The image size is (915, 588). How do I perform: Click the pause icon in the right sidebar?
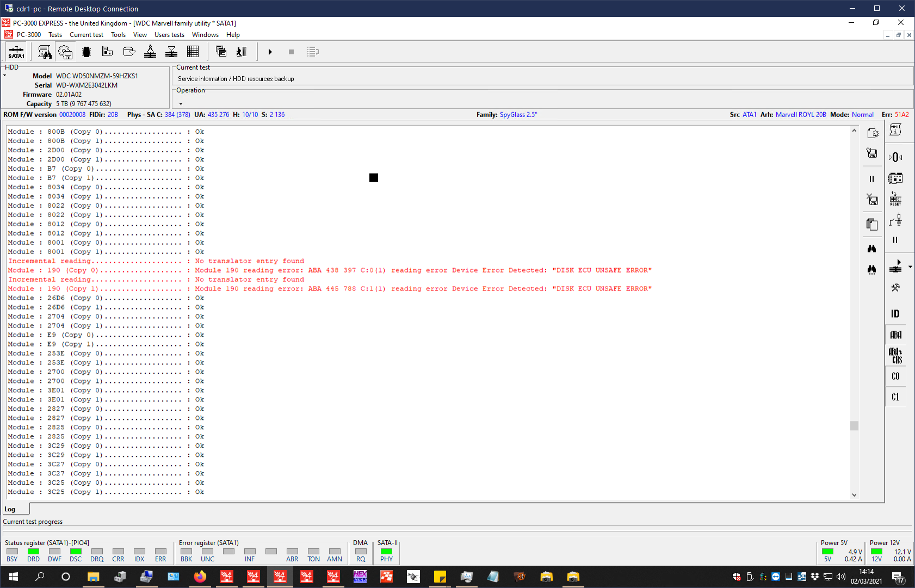coord(895,240)
